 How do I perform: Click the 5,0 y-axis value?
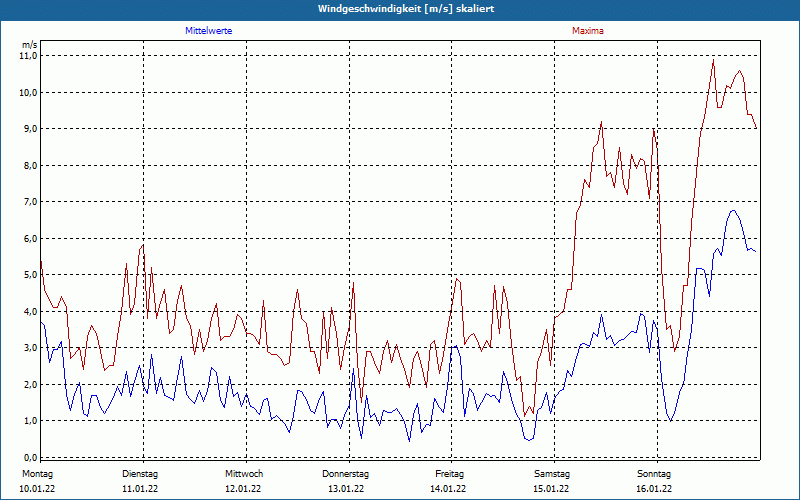click(x=30, y=274)
